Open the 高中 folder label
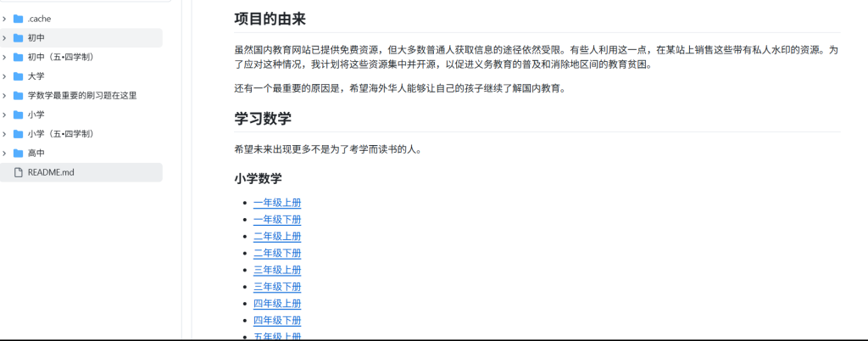868x341 pixels. [x=36, y=154]
